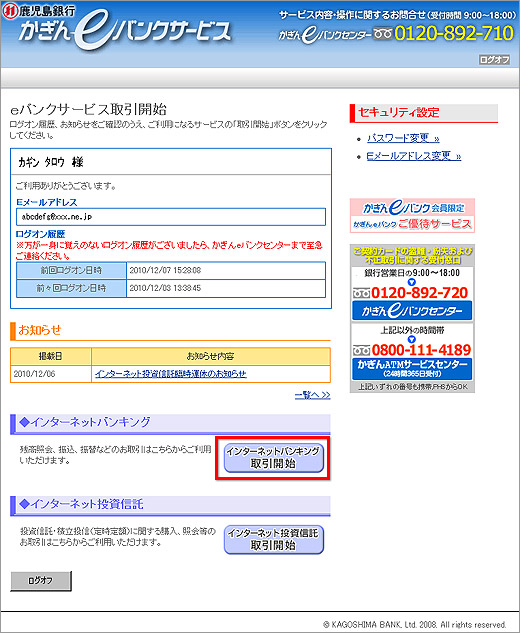Click the free-dial icon beside 0120-892-720

coord(361,293)
